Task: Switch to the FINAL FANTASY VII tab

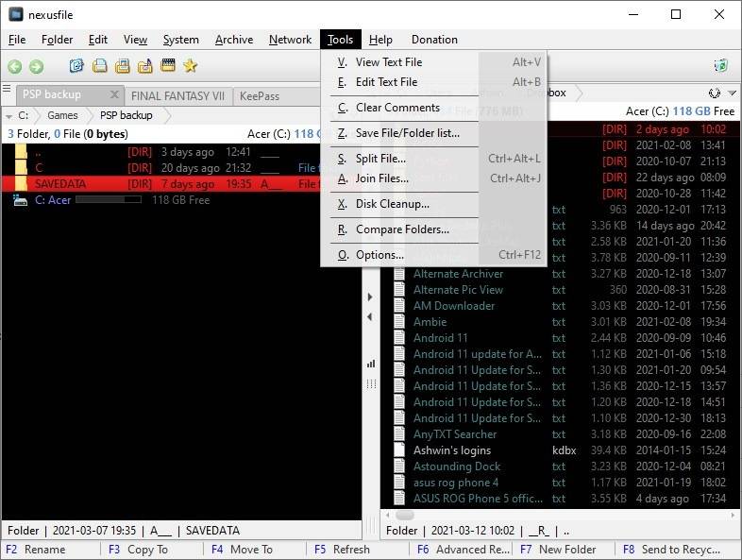Action: pyautogui.click(x=177, y=96)
